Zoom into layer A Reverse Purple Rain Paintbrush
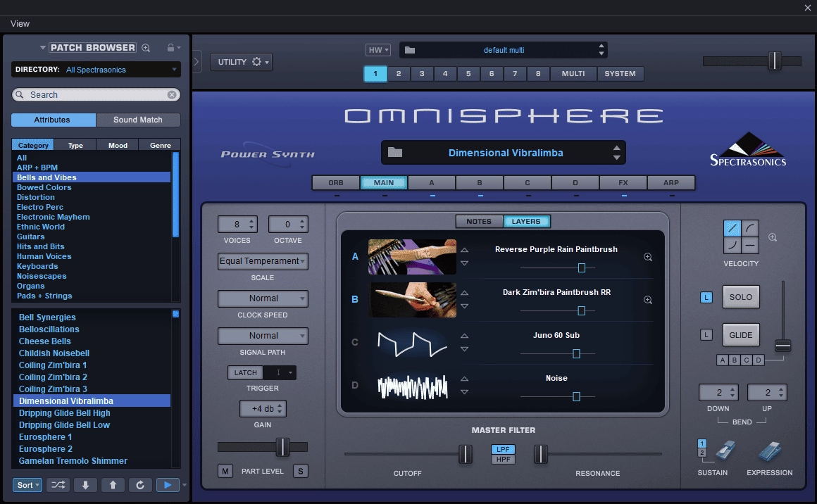817x504 pixels. tap(648, 257)
